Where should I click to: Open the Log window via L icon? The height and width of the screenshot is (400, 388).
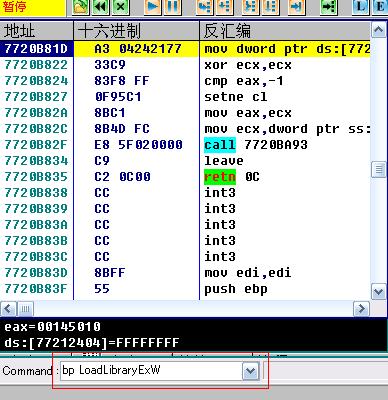[360, 7]
